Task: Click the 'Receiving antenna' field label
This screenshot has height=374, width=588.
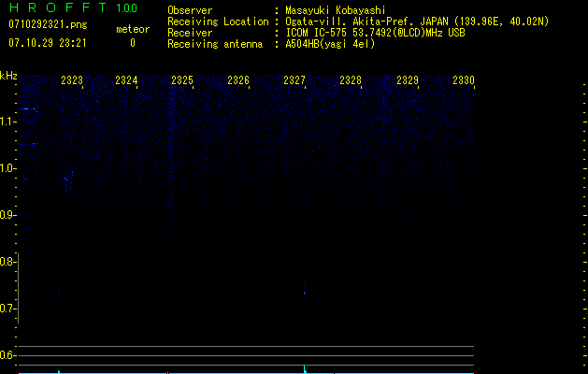Action: (215, 44)
